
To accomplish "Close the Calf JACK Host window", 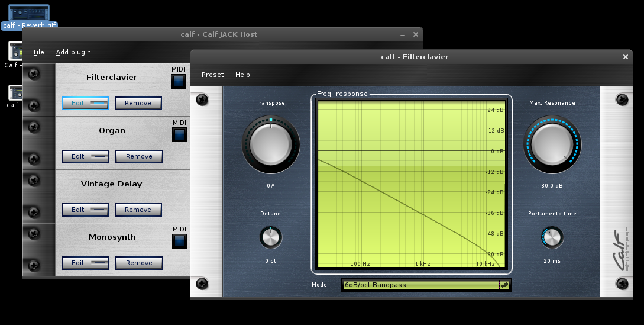I will [x=416, y=34].
